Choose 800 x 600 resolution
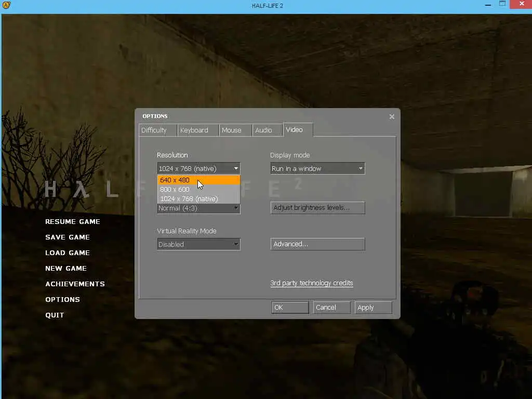The image size is (532, 399). pyautogui.click(x=199, y=189)
